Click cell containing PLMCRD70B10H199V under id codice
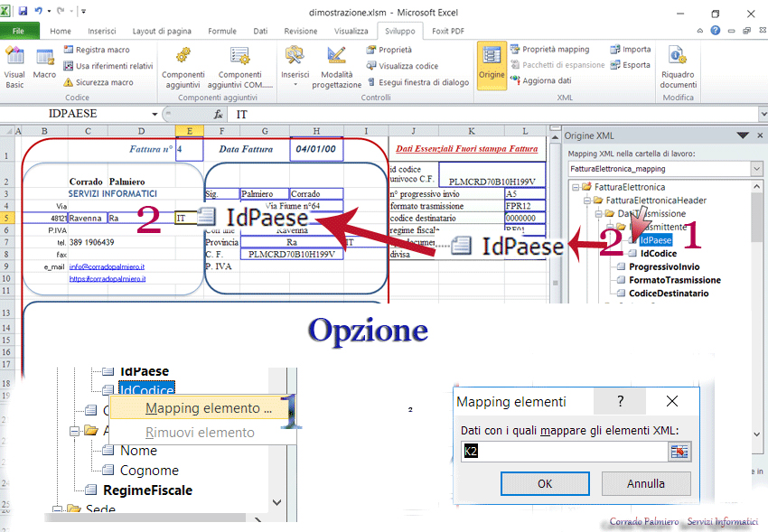Viewport: 768px width, 532px height. (492, 176)
